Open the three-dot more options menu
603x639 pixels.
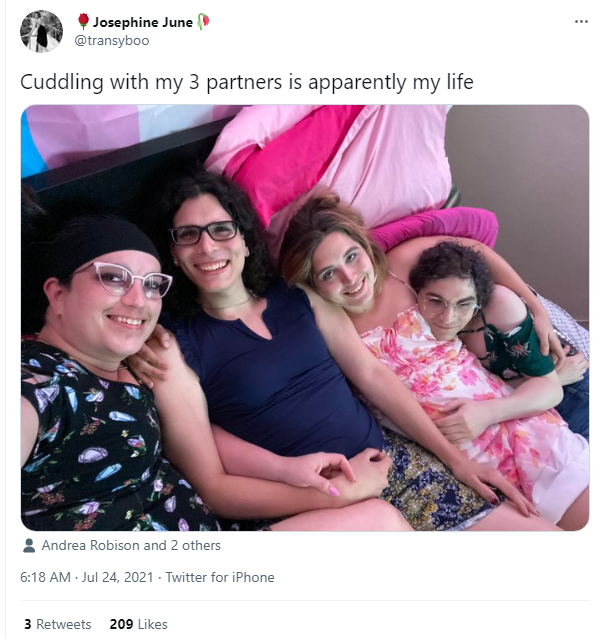pos(581,22)
